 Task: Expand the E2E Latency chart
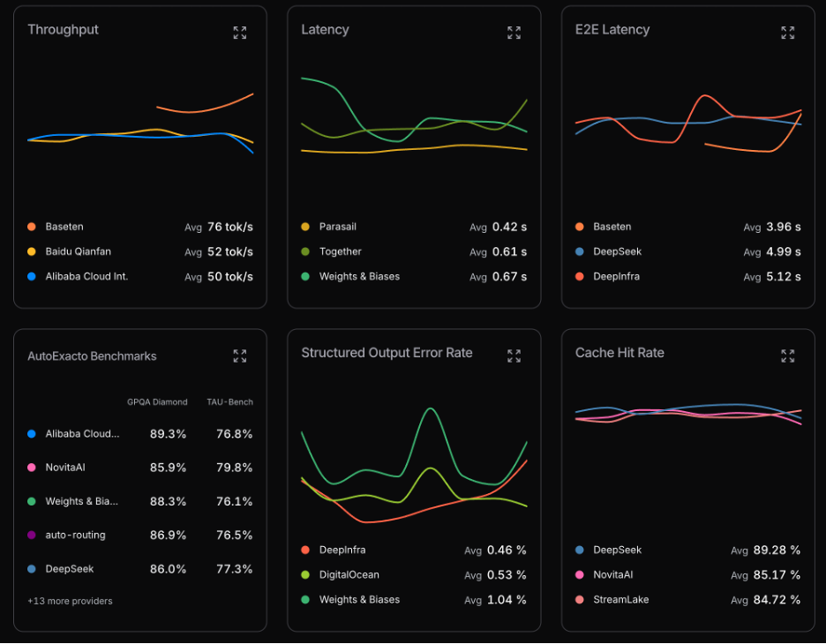(787, 33)
